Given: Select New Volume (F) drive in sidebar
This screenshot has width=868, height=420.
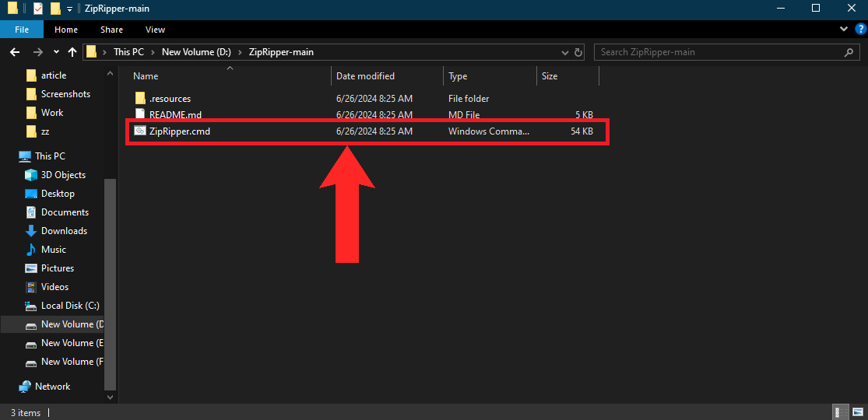Looking at the screenshot, I should pos(72,362).
